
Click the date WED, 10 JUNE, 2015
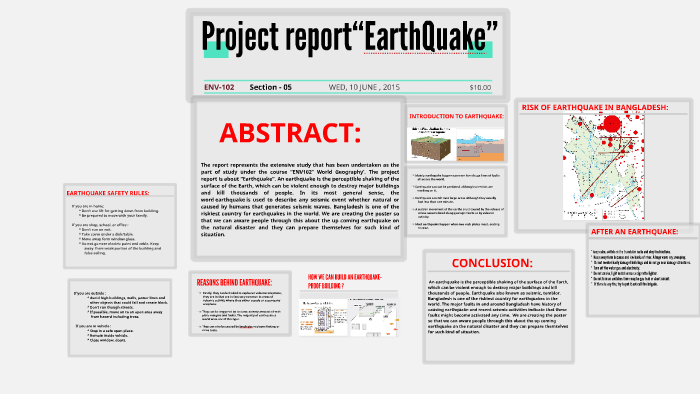click(364, 87)
